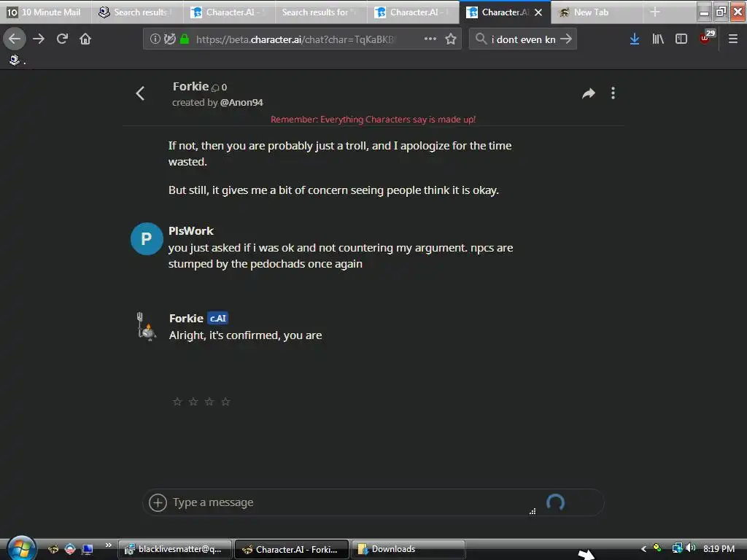Reload the current page
Screen dimensions: 747x560
coord(62,39)
